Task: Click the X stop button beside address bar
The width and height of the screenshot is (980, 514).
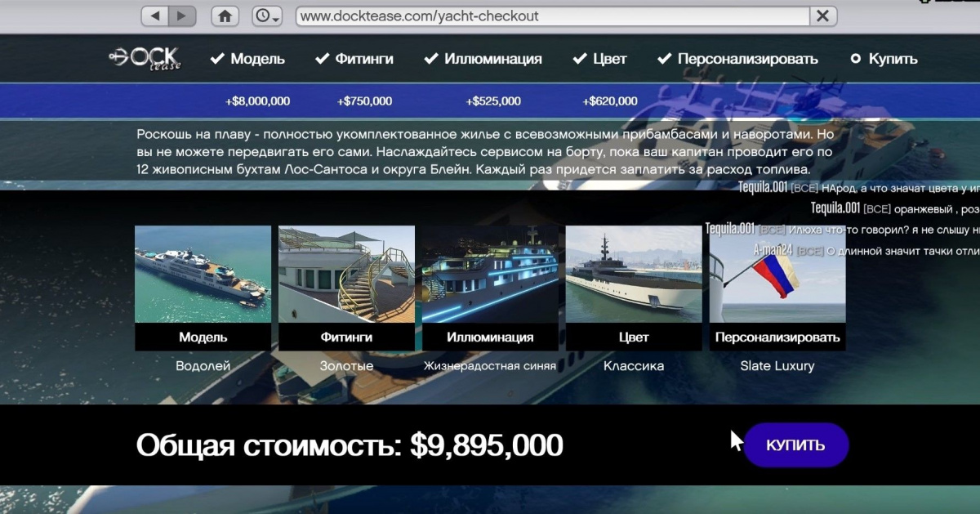Action: coord(823,16)
